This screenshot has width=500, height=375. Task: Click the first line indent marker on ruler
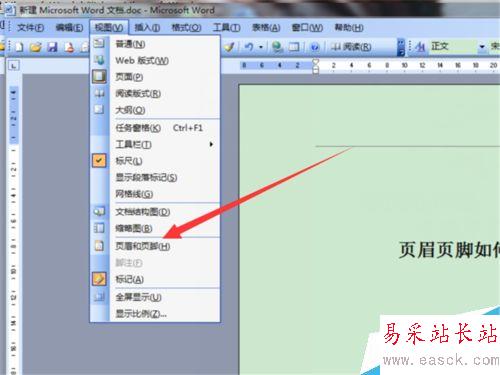pos(315,62)
